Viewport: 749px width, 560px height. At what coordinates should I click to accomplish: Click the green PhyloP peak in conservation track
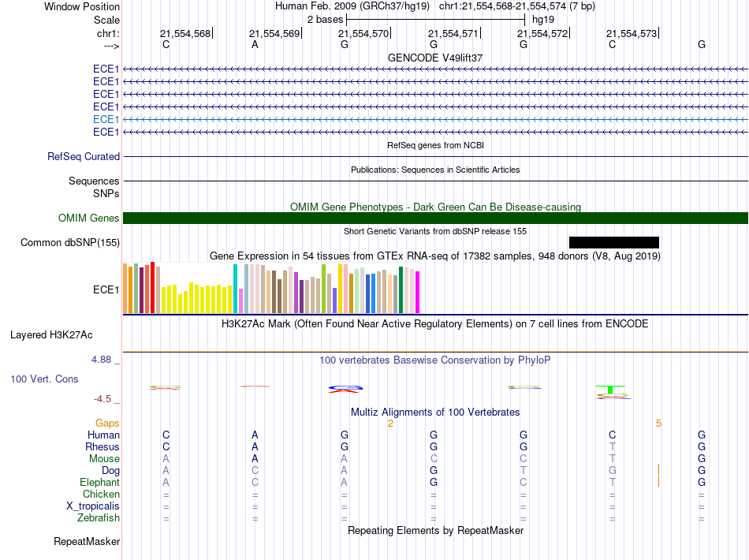click(x=610, y=390)
